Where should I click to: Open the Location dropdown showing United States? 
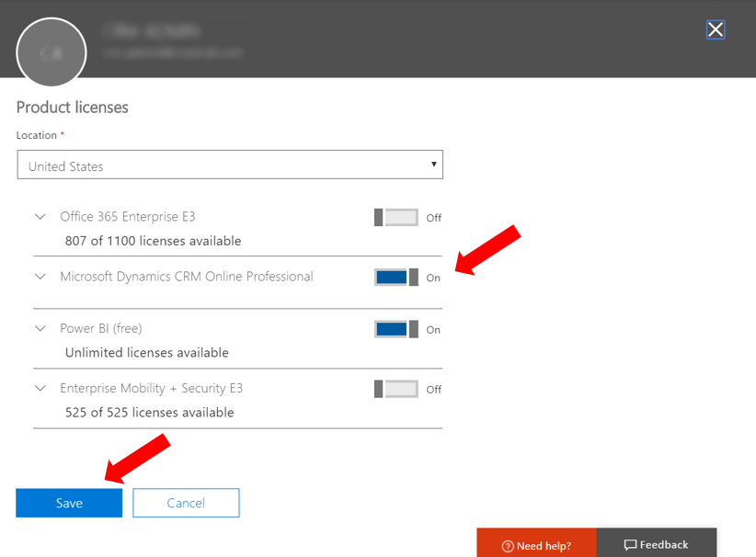pos(230,165)
